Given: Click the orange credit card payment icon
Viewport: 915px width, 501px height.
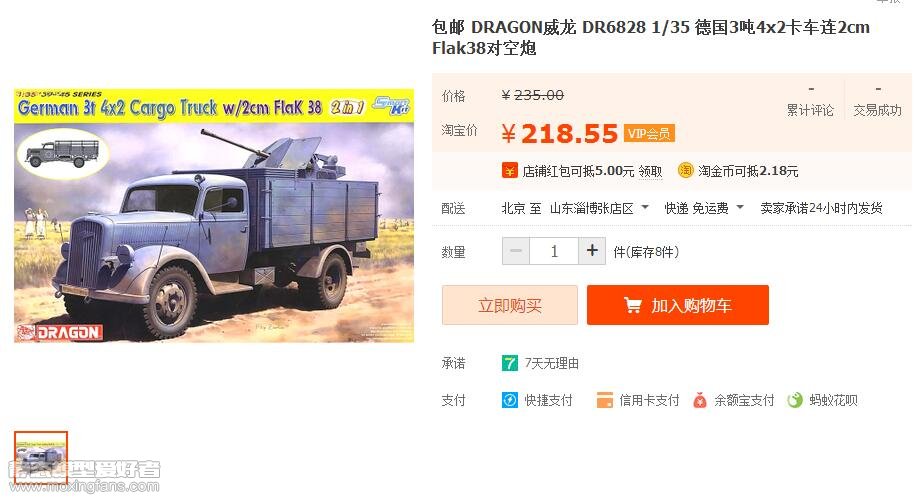Looking at the screenshot, I should pyautogui.click(x=605, y=400).
